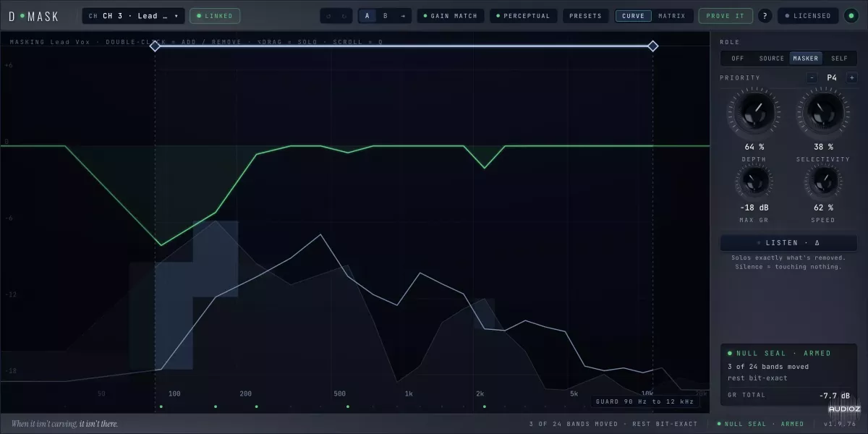Set role to SOURCE
The width and height of the screenshot is (868, 434).
click(x=771, y=59)
